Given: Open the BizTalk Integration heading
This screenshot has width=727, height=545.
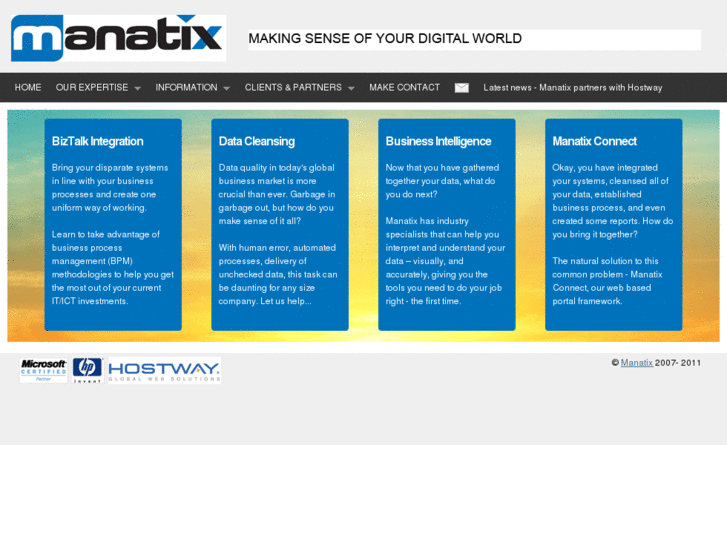Looking at the screenshot, I should 97,141.
